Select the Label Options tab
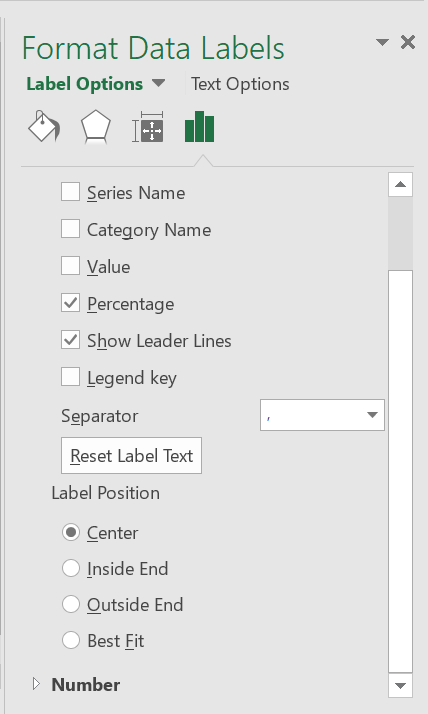This screenshot has width=428, height=714. pyautogui.click(x=85, y=84)
